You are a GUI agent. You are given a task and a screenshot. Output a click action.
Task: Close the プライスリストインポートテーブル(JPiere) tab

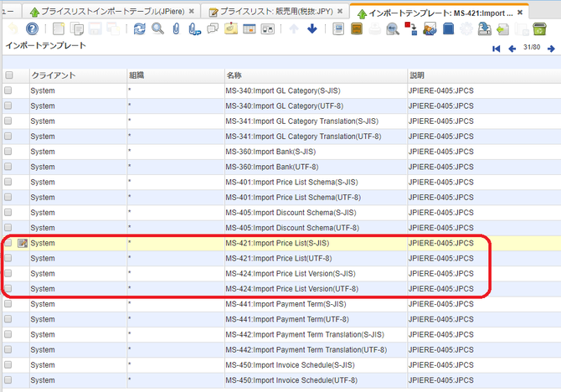tap(192, 12)
